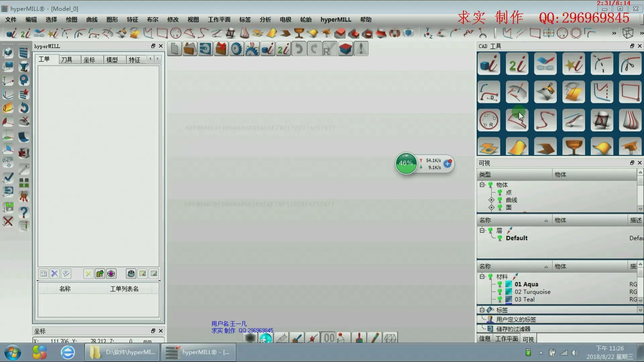Toggle visibility bulb for 点 points
This screenshot has height=362, width=644.
point(500,192)
